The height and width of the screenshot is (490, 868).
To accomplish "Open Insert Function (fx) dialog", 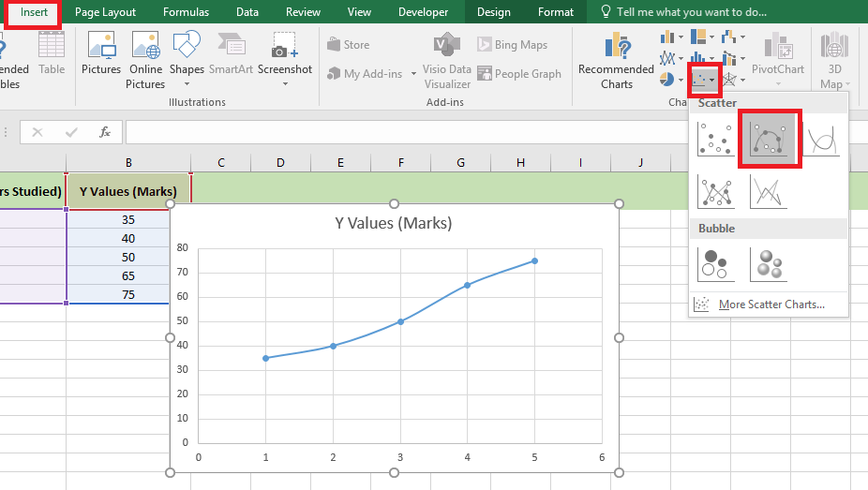I will (x=105, y=132).
